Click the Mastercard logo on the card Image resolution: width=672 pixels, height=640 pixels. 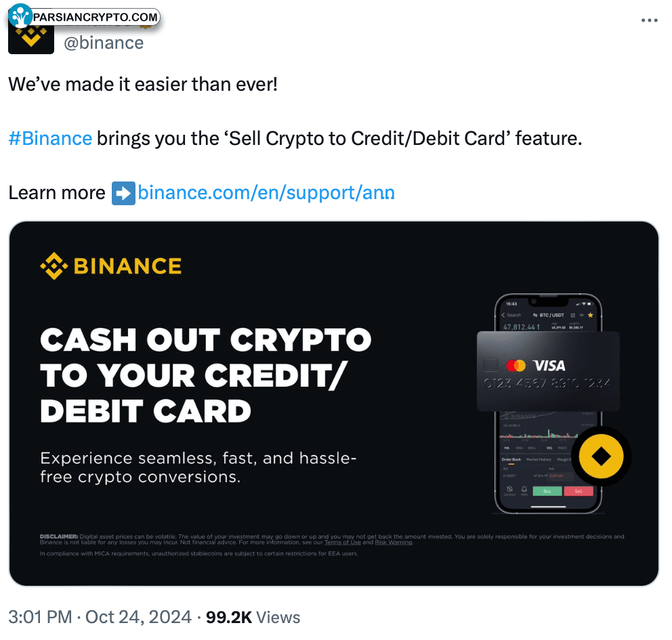coord(516,366)
